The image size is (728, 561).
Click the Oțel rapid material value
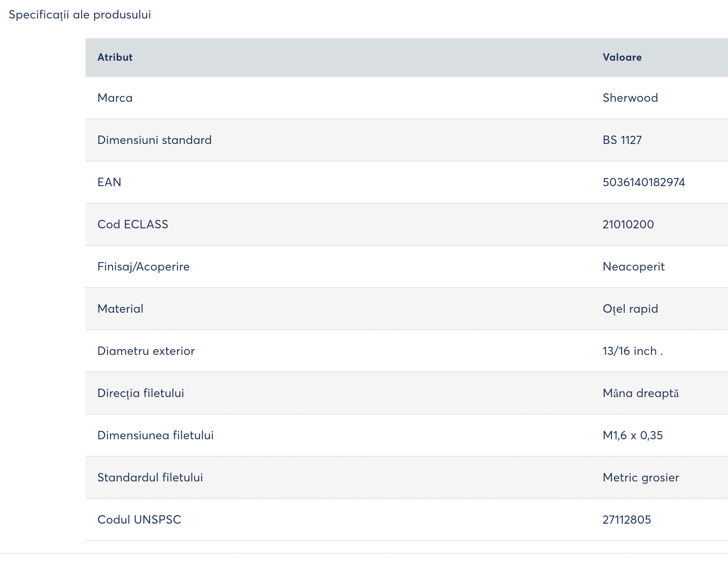630,309
